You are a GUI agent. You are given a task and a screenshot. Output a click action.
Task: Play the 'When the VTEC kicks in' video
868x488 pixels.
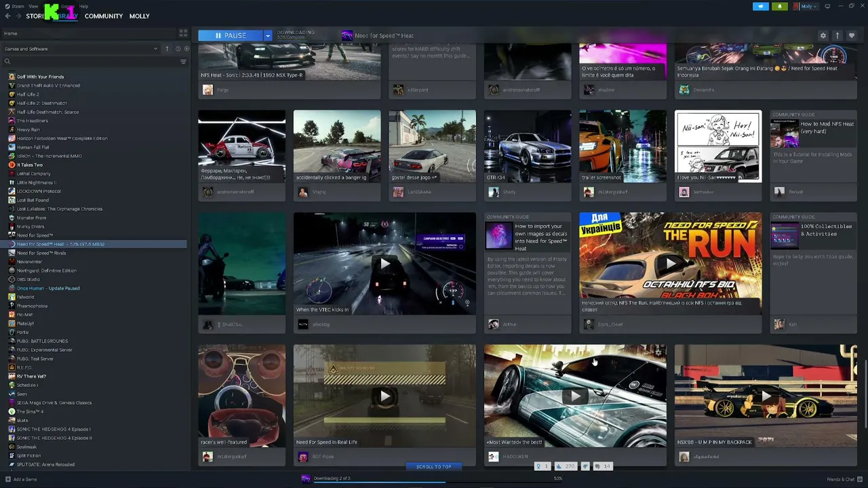(x=384, y=264)
